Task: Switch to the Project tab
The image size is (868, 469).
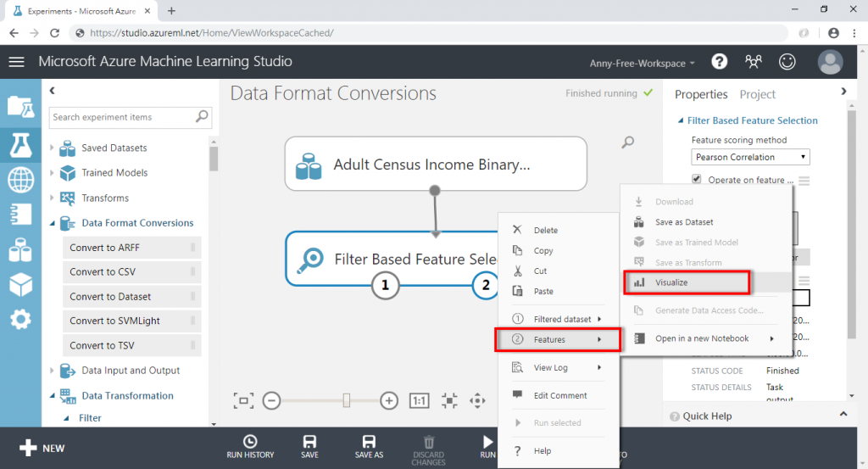Action: click(x=757, y=95)
